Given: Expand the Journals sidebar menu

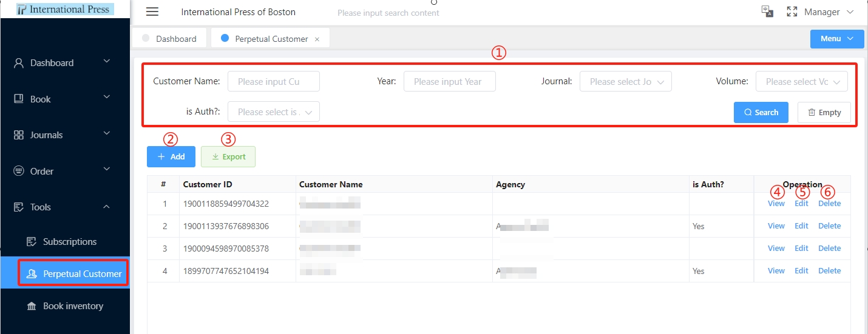Looking at the screenshot, I should 107,133.
